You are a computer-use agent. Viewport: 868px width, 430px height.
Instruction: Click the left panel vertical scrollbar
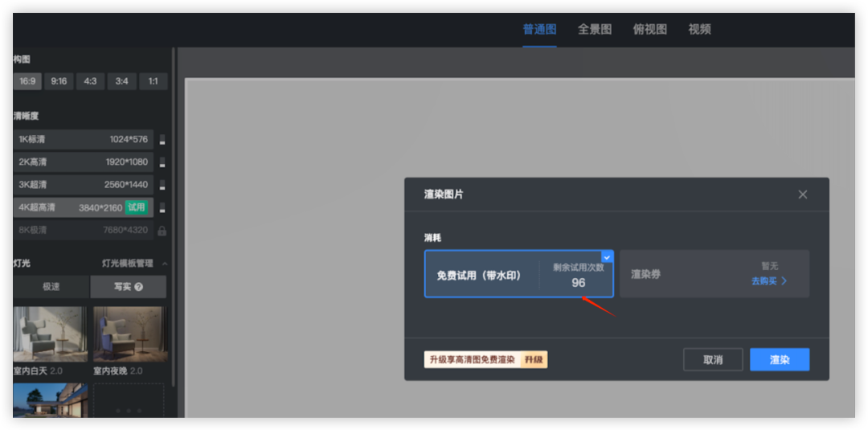click(174, 216)
